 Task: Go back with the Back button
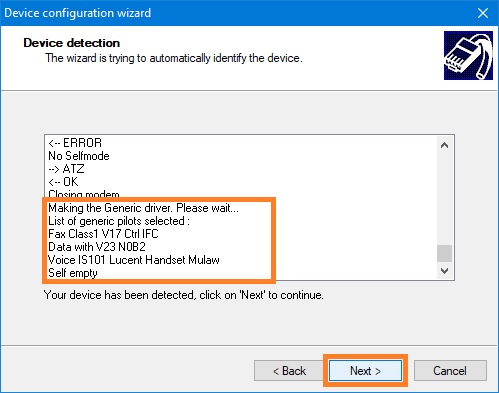click(289, 370)
